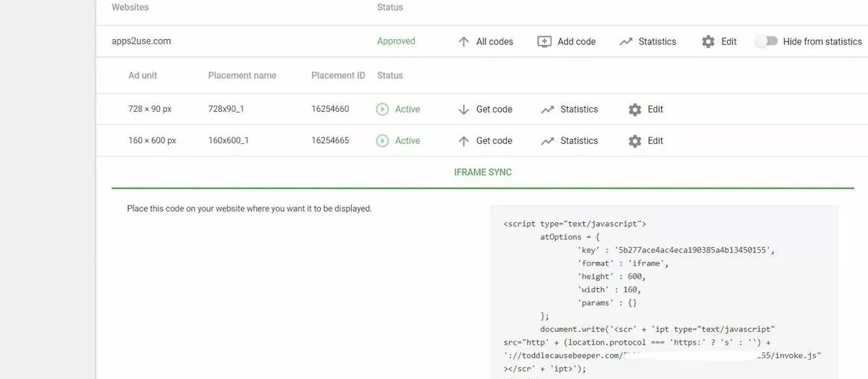Collapse Get code for 160x600_1 placement
This screenshot has height=379, width=868.
click(x=494, y=141)
